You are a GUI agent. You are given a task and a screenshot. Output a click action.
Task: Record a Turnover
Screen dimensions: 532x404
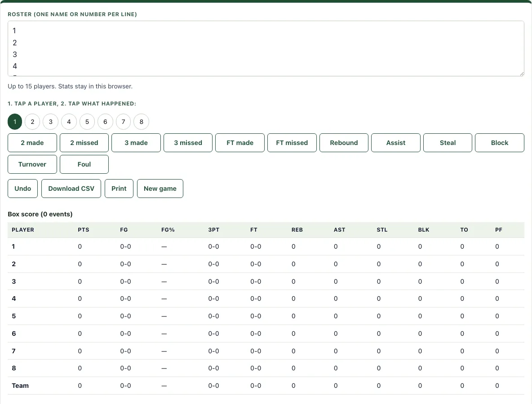[32, 164]
